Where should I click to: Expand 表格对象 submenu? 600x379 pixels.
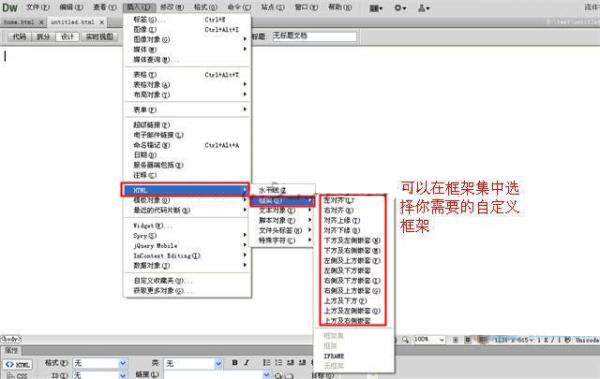pos(187,84)
